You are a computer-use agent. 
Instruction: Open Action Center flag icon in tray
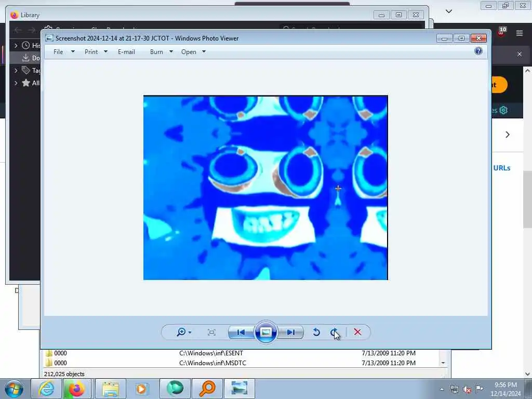click(479, 389)
